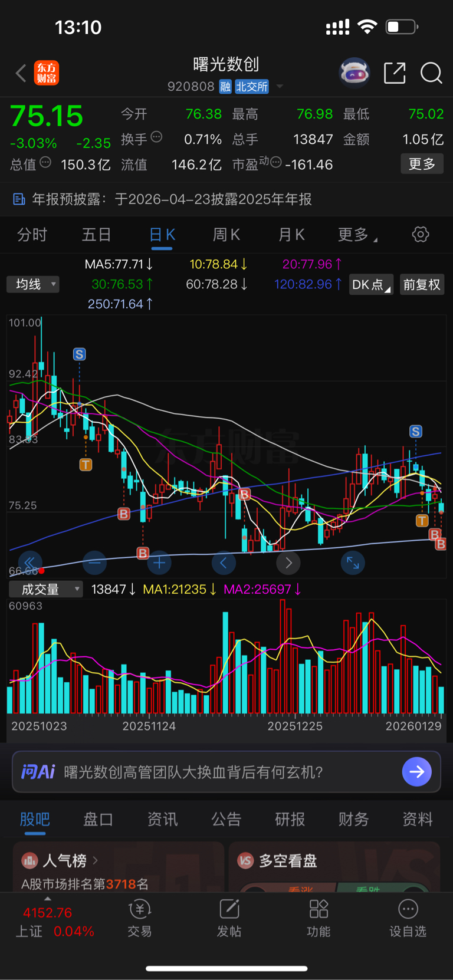This screenshot has height=980, width=453.
Task: Toggle the 前复权 adjustment button
Action: (x=422, y=285)
